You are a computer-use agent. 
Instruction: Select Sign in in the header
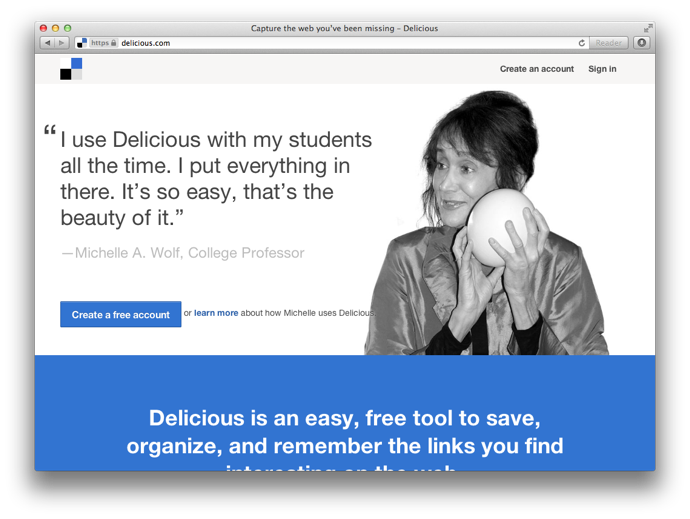pyautogui.click(x=602, y=69)
